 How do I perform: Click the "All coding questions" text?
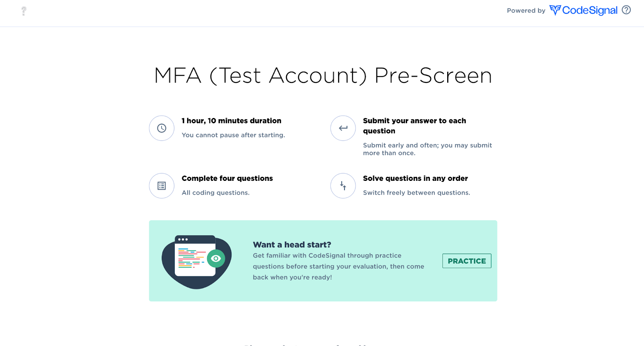point(215,193)
